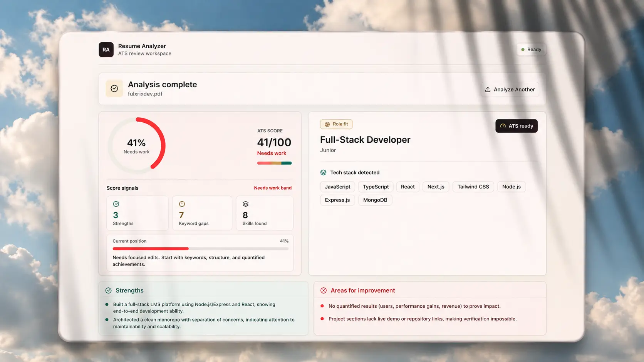Click the Analyze Another button
Screen dimensions: 644x362
pos(510,89)
